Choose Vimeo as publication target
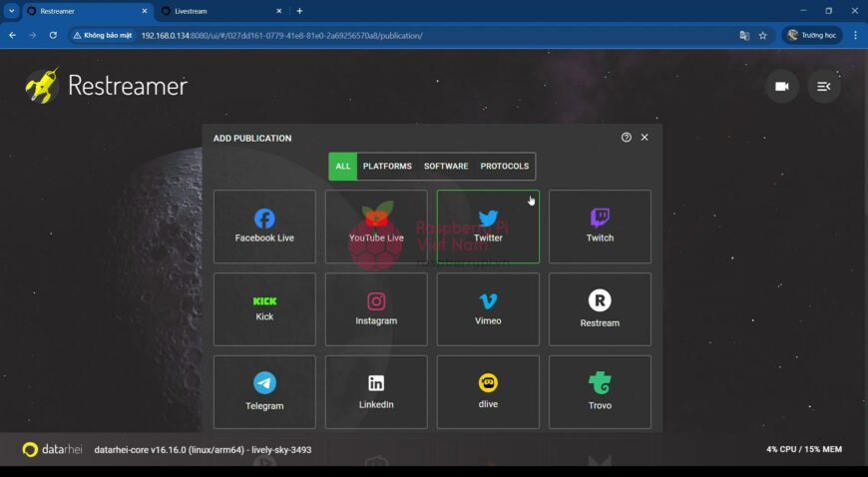Viewport: 868px width, 477px height. point(488,309)
